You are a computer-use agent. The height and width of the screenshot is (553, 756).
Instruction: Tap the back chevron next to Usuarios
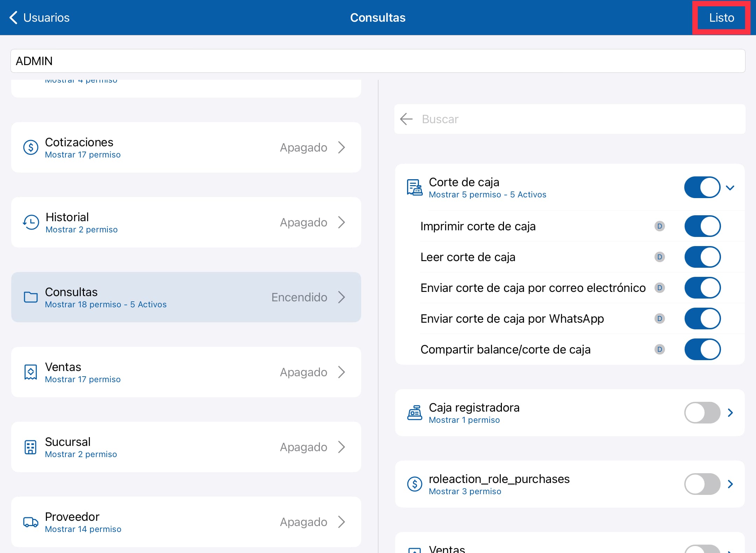click(13, 17)
